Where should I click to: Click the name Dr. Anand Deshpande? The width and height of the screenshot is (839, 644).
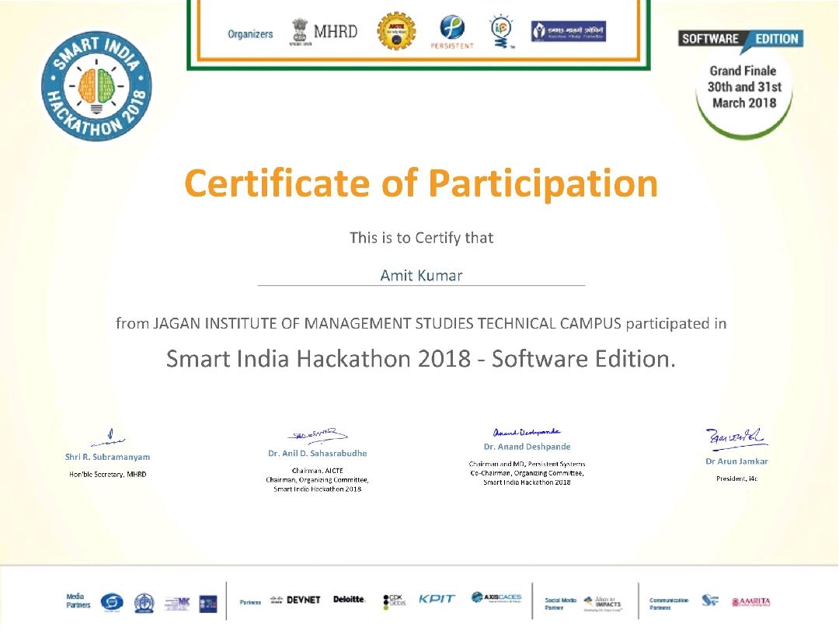[527, 447]
